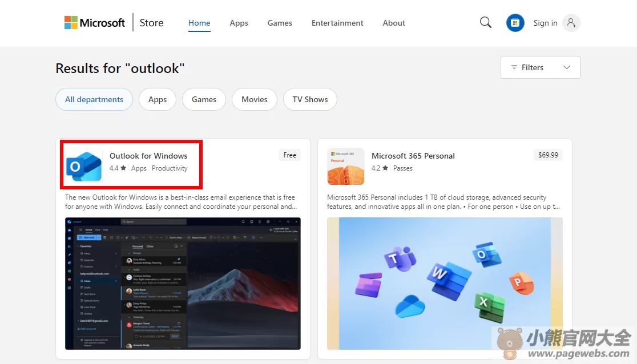The image size is (637, 364).
Task: Open the Entertainment navigation menu
Action: [x=337, y=23]
